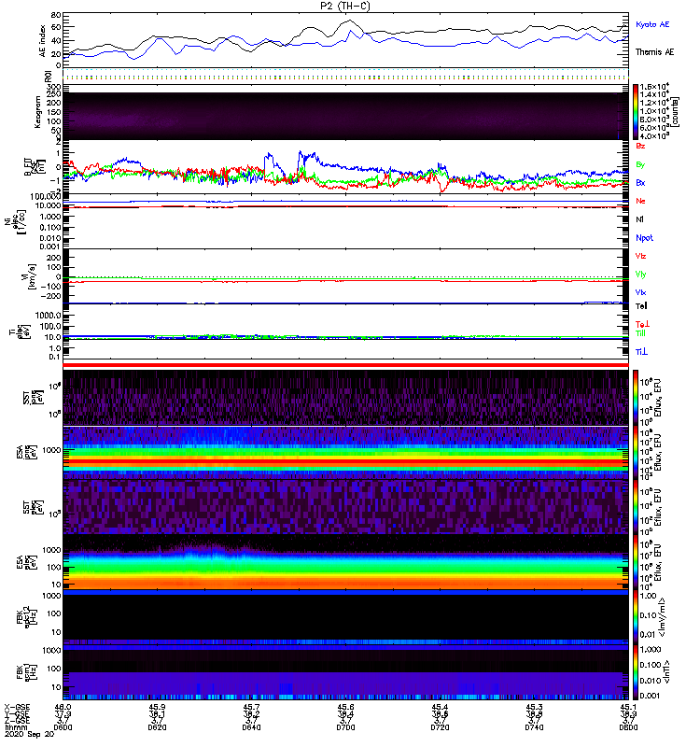Click the FBK magnetic nT color bar

636,671
